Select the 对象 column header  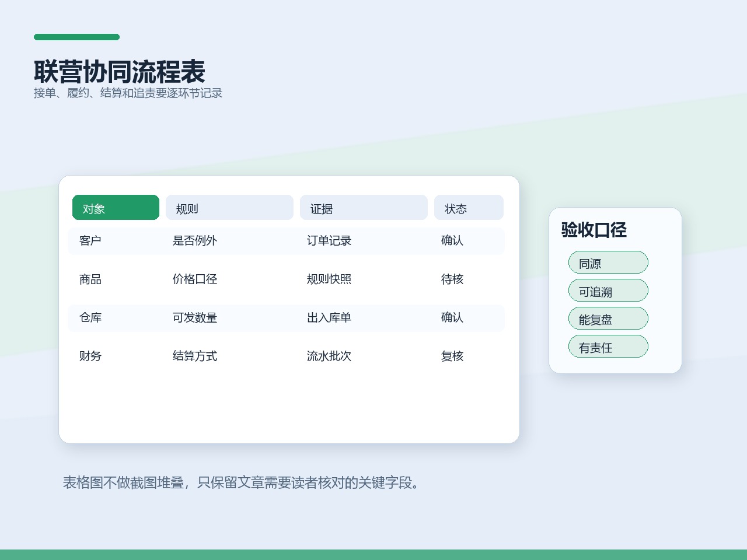pos(116,208)
